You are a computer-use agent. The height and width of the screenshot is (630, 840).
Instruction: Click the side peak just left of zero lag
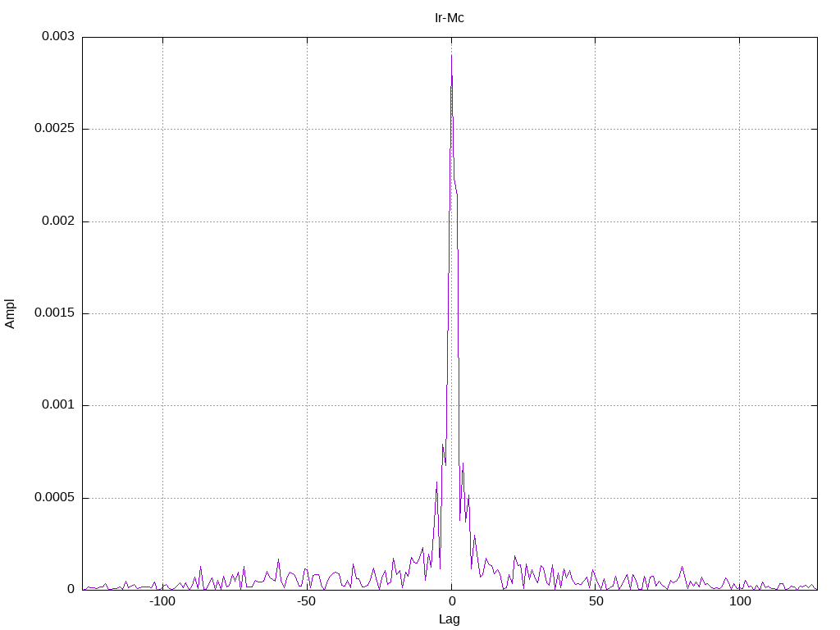pyautogui.click(x=443, y=445)
